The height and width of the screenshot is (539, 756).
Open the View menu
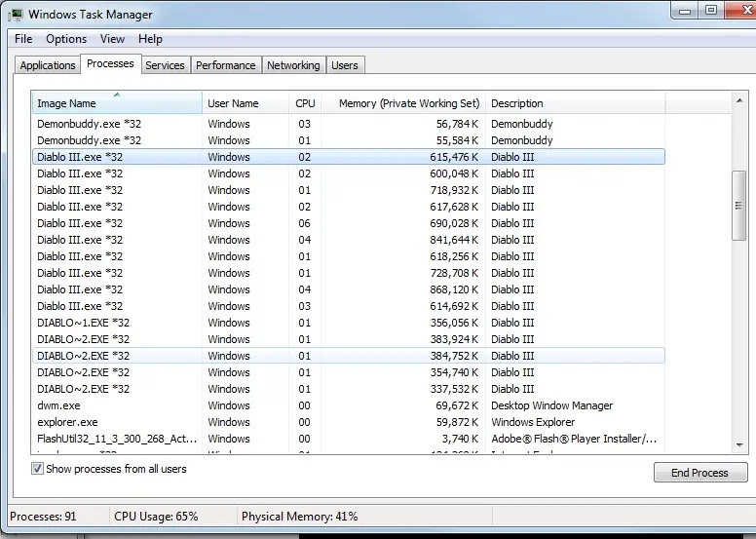tap(112, 39)
